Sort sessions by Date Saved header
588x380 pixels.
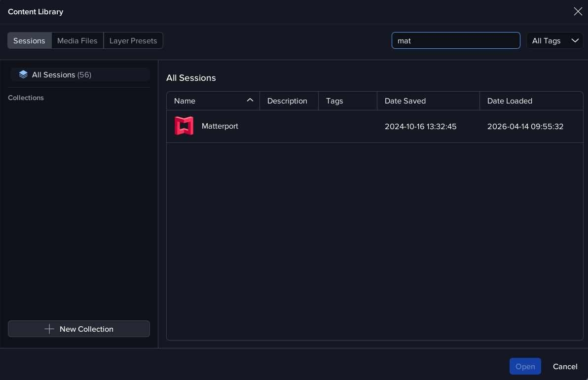click(405, 101)
